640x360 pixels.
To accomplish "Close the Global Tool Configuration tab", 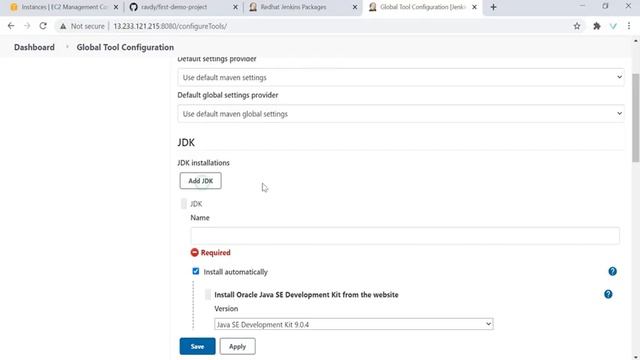I will click(x=474, y=7).
